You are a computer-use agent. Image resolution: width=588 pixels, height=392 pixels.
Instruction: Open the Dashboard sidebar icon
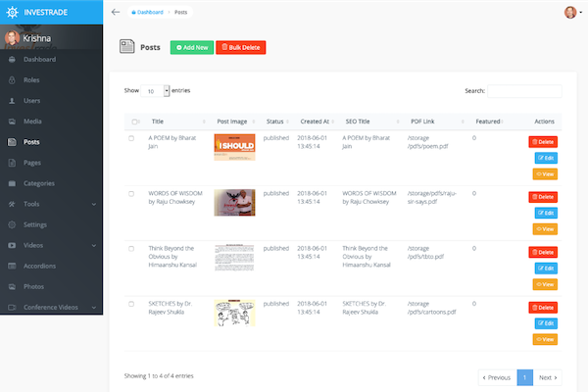[x=12, y=60]
